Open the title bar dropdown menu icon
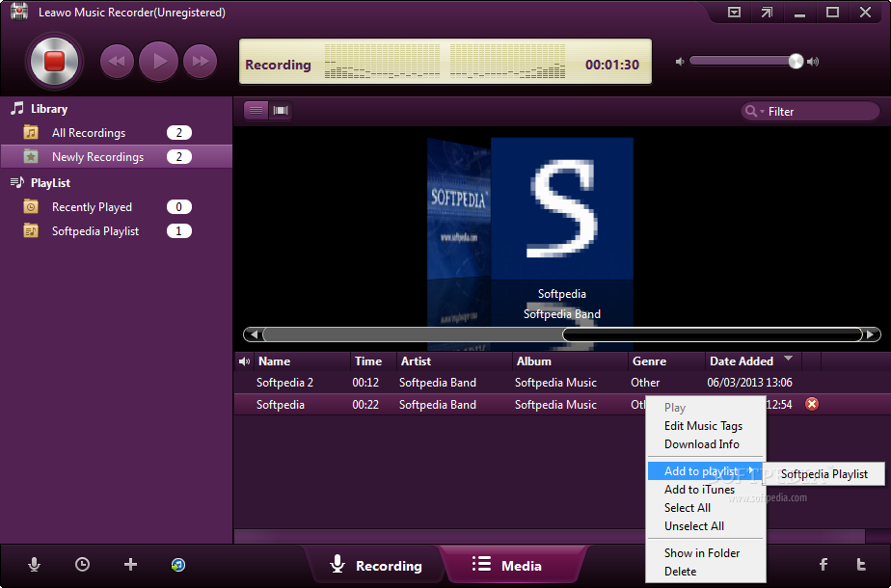Screen dimensions: 891x588 [x=734, y=12]
